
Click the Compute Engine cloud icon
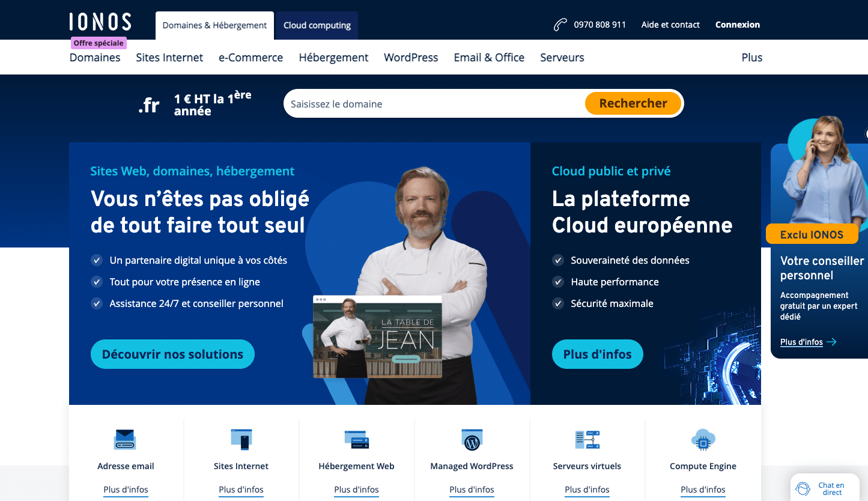[703, 439]
